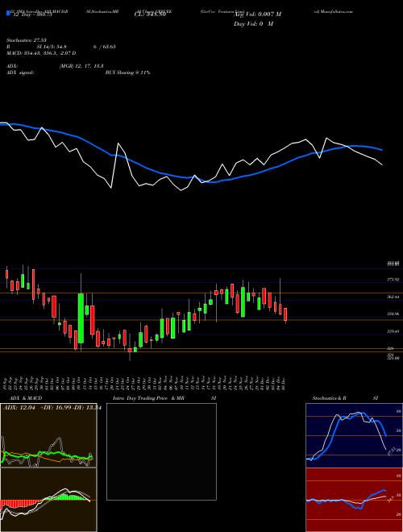Click the Avg Vol: 0.007 M label
The image size is (403, 532).
pyautogui.click(x=257, y=15)
